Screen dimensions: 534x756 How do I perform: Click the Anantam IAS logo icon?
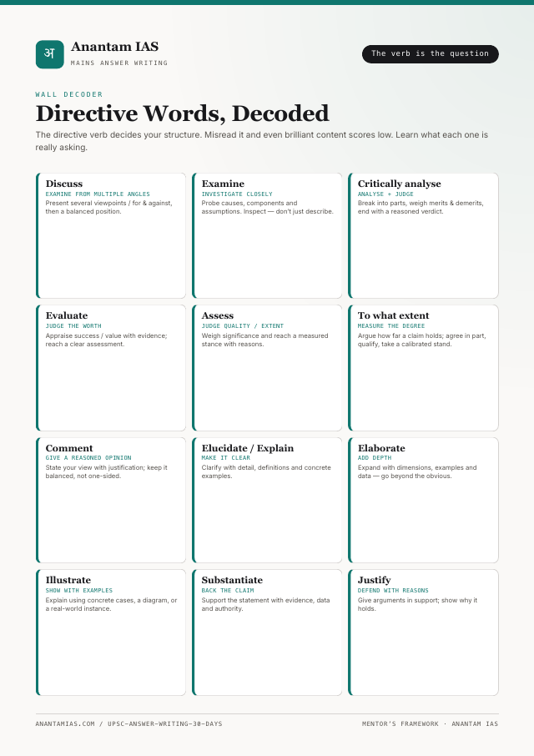click(x=49, y=54)
